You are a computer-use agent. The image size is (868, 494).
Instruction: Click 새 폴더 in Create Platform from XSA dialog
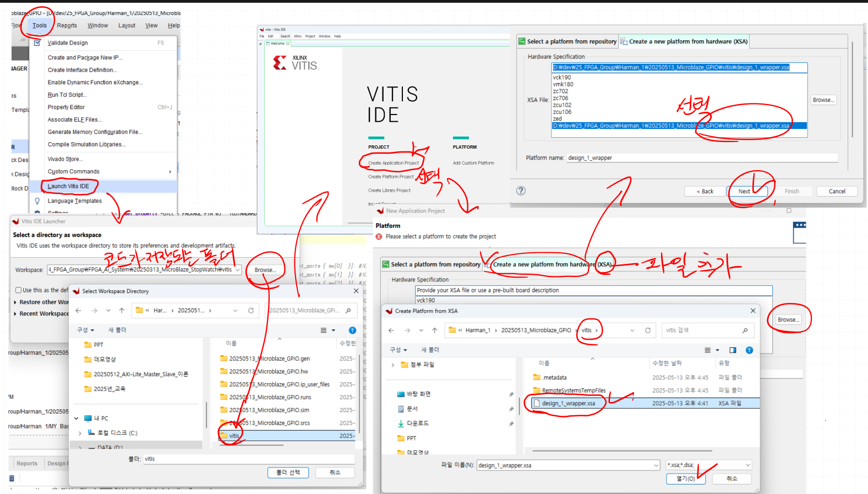point(430,350)
